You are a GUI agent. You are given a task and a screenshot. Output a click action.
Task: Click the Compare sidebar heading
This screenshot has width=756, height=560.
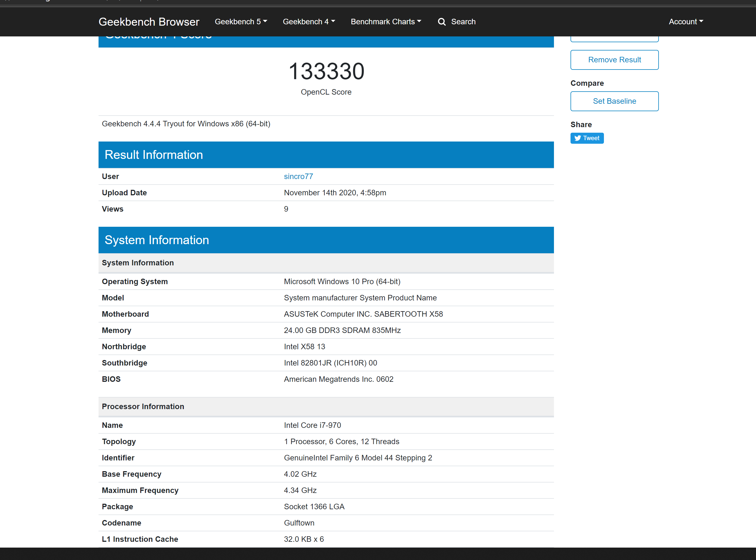click(587, 83)
